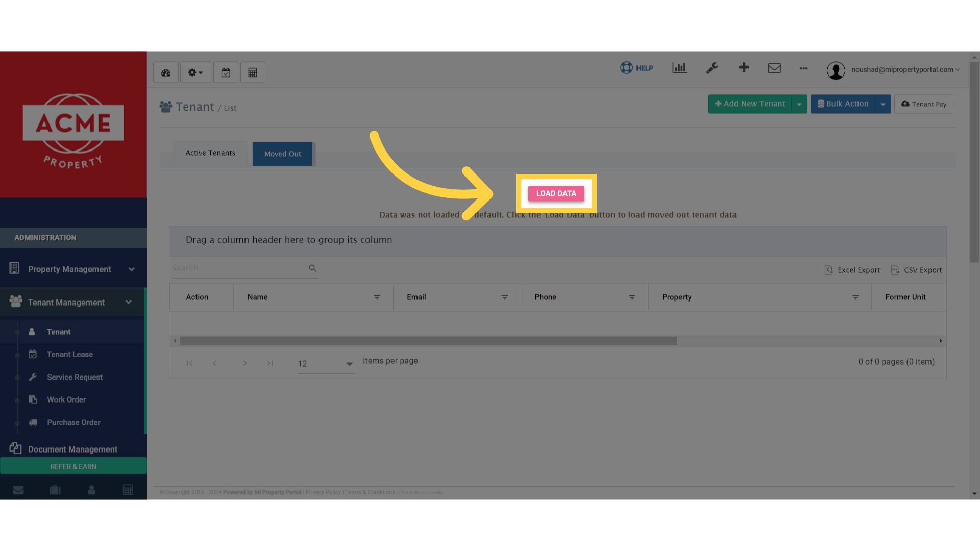Image resolution: width=980 pixels, height=551 pixels.
Task: Open the calculator toolbar icon
Action: (x=253, y=72)
